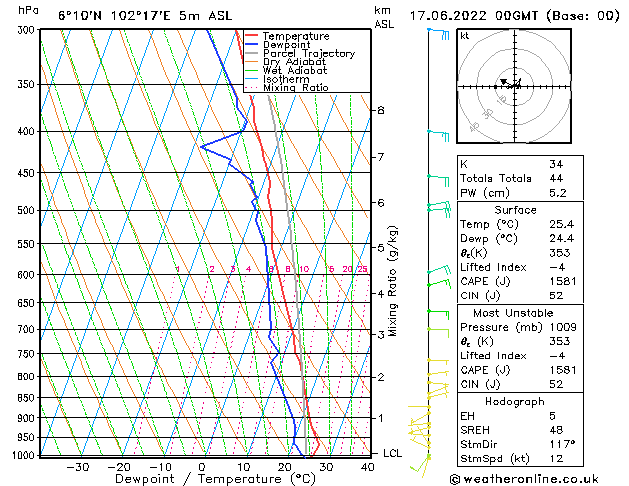Click the Totals Totals value 44

[556, 178]
